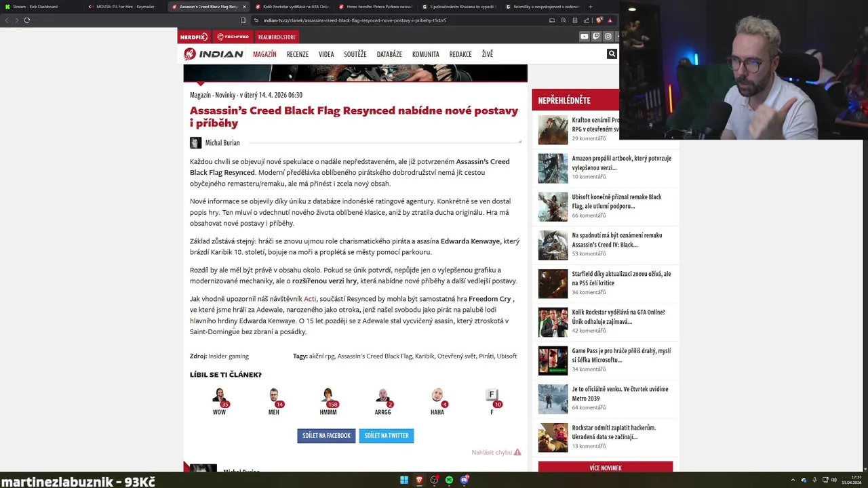
Task: Open the Ubisoft tag
Action: tap(507, 356)
